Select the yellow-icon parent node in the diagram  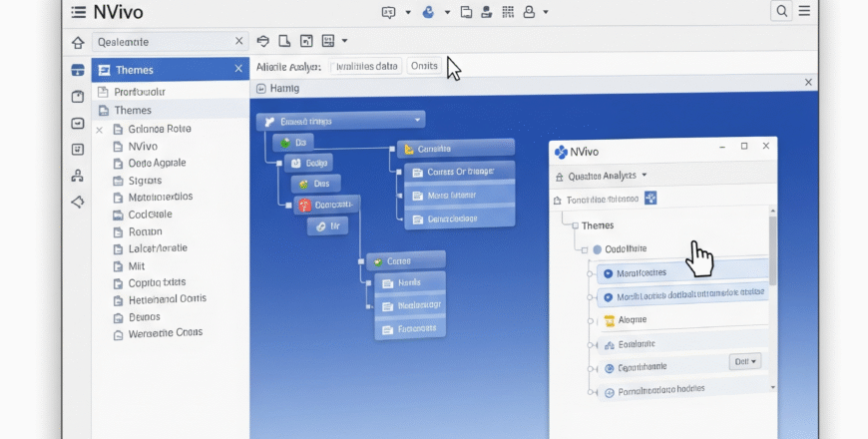point(456,149)
